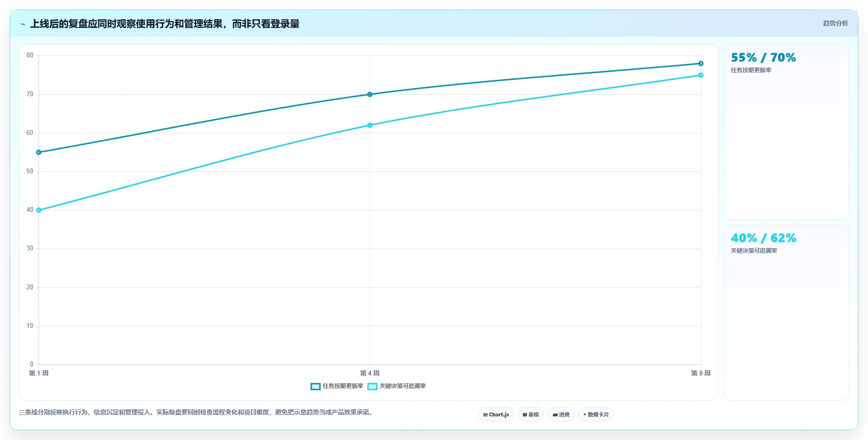
Task: Select the 表格 chip
Action: [x=531, y=414]
